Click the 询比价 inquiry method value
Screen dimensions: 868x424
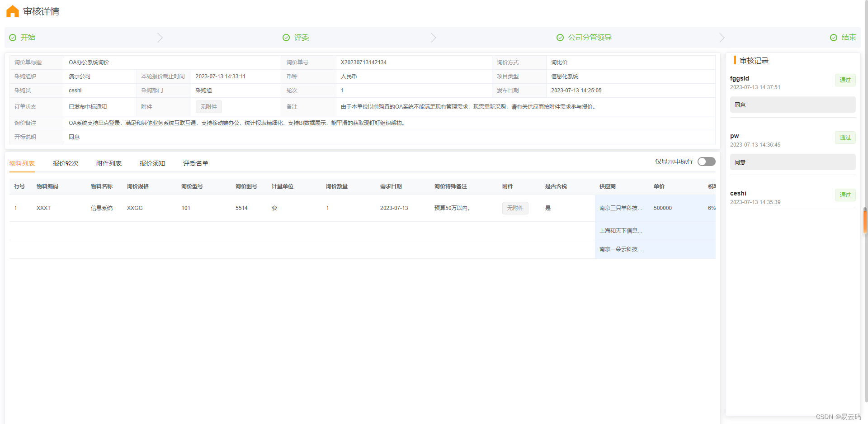[559, 62]
